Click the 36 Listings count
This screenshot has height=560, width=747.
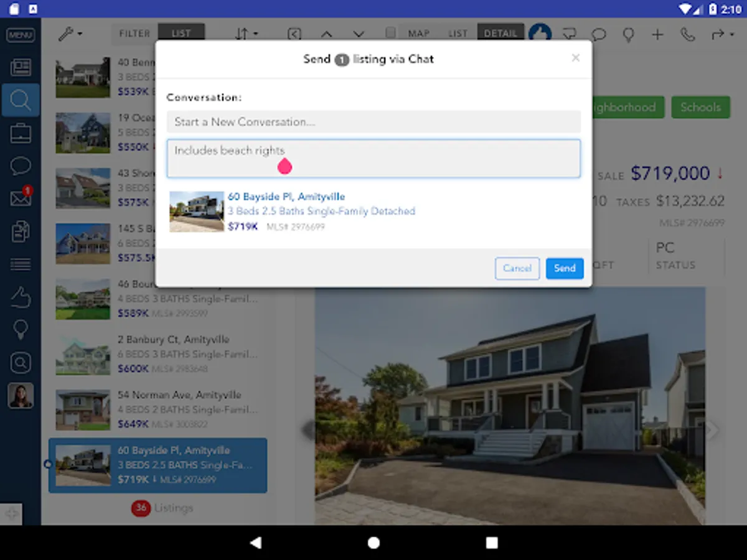coord(162,508)
